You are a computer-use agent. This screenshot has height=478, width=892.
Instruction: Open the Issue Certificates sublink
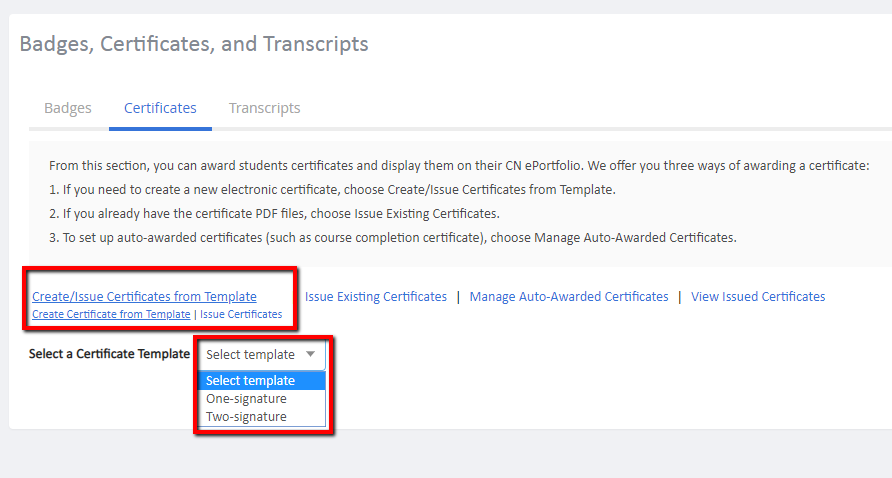click(241, 314)
